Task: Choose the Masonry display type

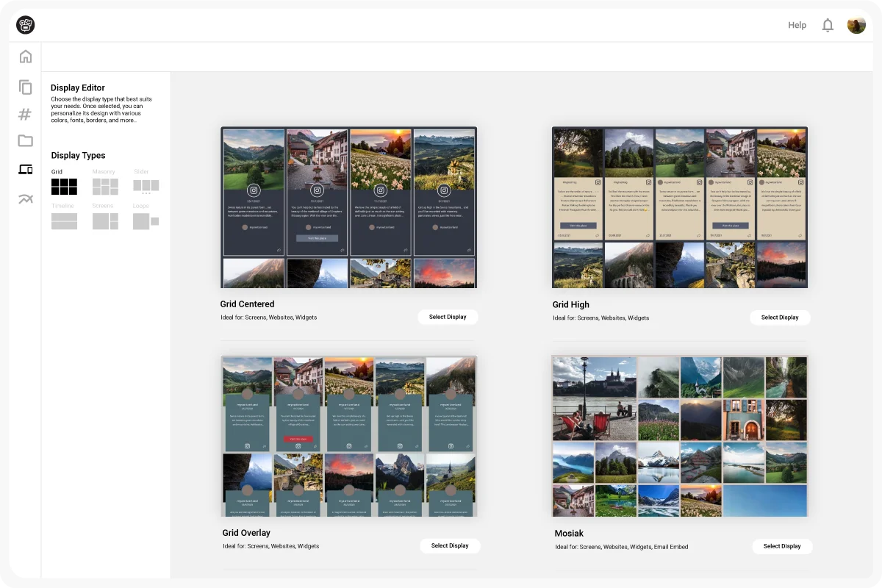Action: click(x=105, y=186)
